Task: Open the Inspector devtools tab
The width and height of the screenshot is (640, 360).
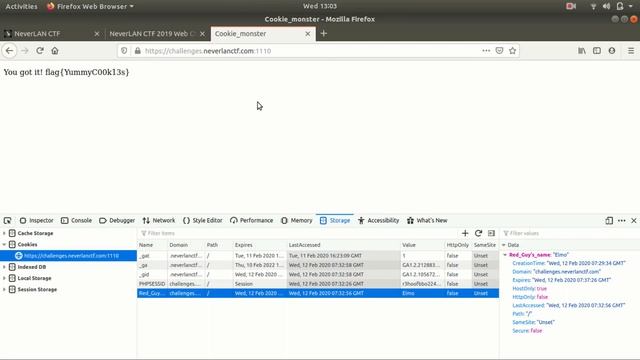Action: coord(36,220)
